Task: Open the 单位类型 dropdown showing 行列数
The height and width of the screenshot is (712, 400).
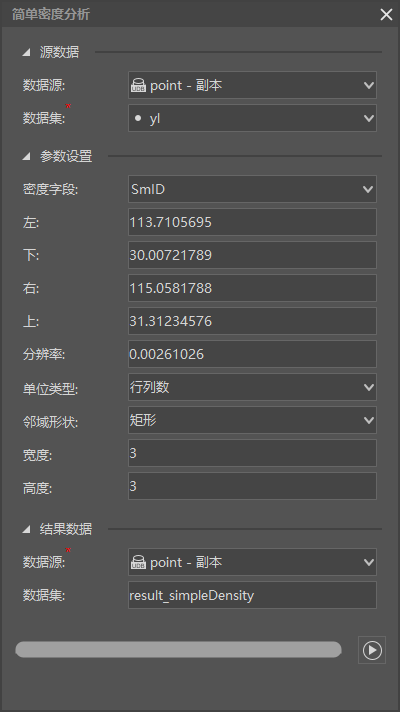Action: (x=252, y=387)
